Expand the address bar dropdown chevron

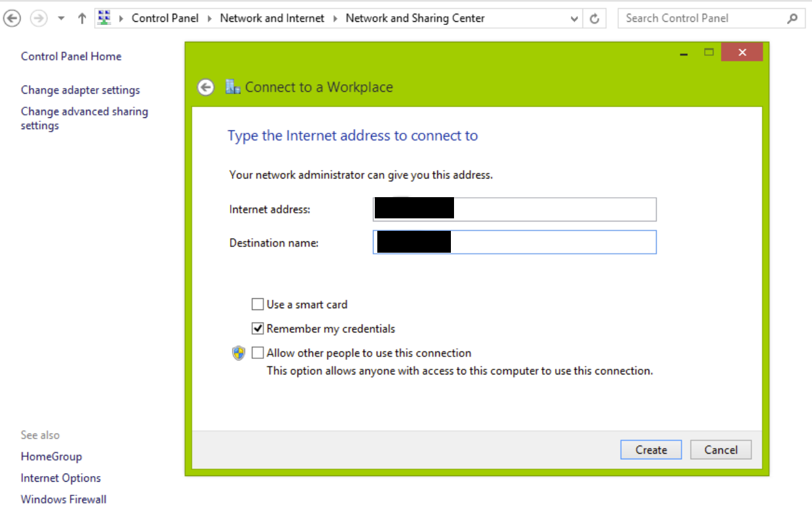(x=574, y=18)
